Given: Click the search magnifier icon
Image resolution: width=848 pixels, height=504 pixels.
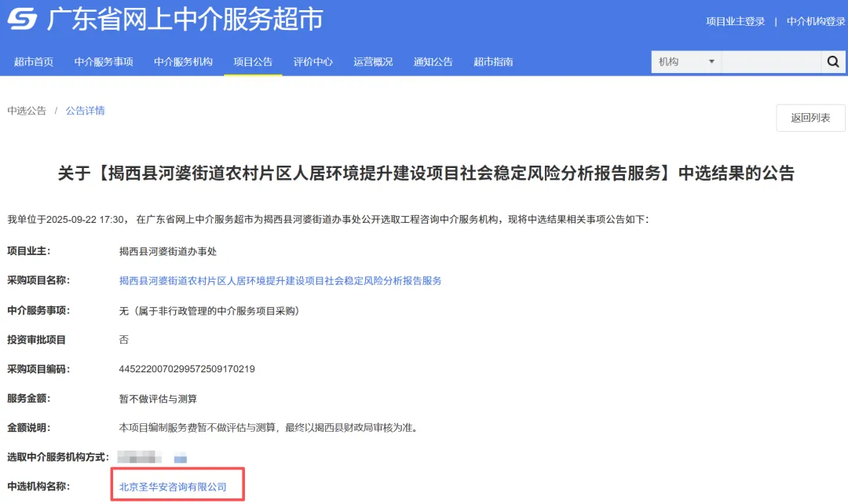Looking at the screenshot, I should 833,61.
